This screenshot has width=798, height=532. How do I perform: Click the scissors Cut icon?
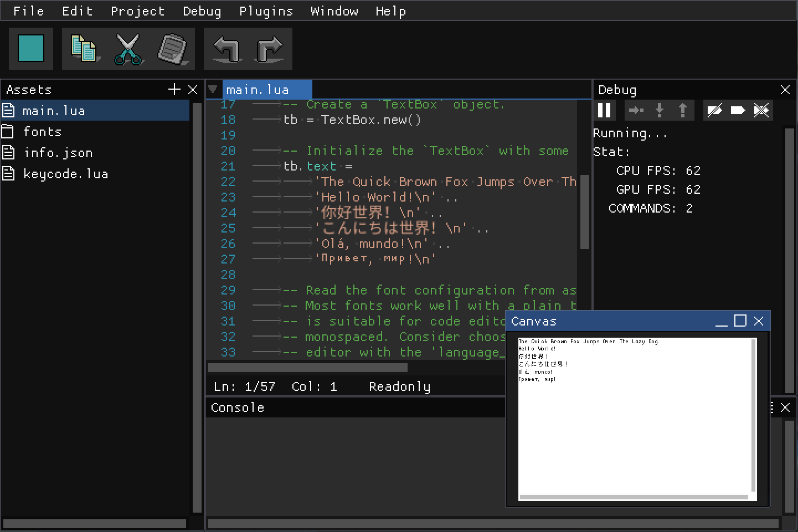click(x=128, y=49)
